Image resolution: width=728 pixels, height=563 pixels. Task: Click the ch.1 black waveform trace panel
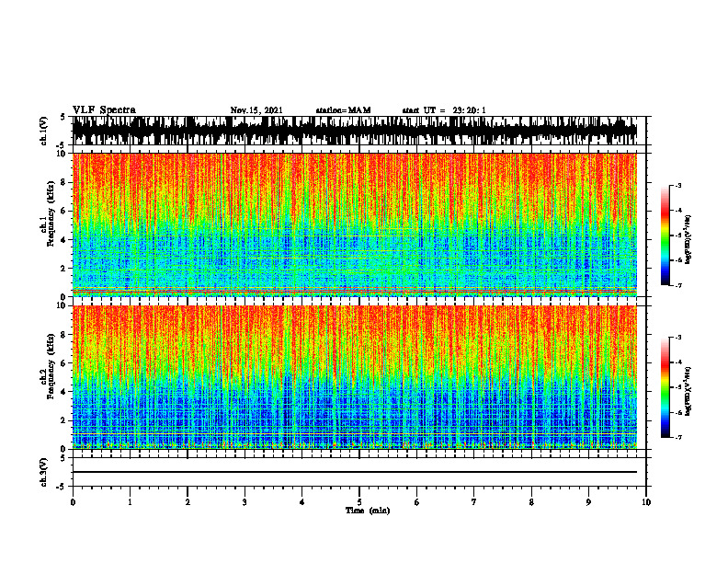coord(354,131)
